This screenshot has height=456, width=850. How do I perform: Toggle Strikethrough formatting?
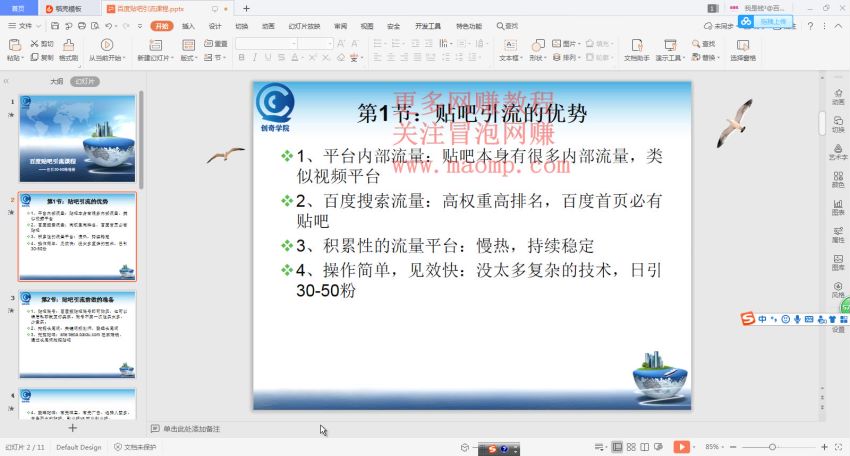pos(281,57)
